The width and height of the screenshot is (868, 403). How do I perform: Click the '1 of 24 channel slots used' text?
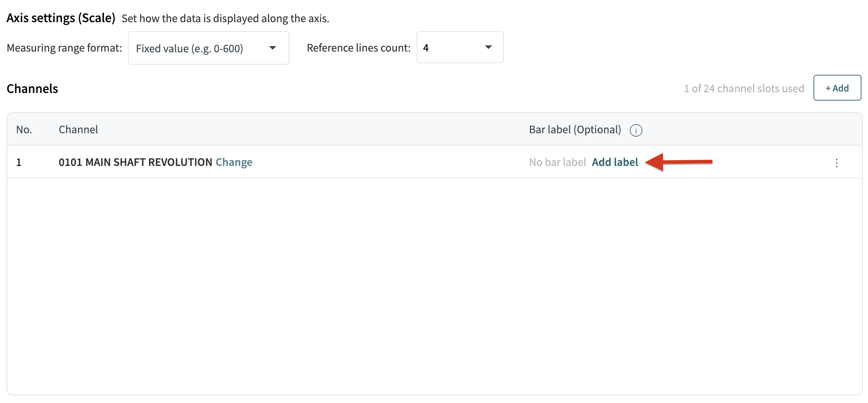pos(744,88)
